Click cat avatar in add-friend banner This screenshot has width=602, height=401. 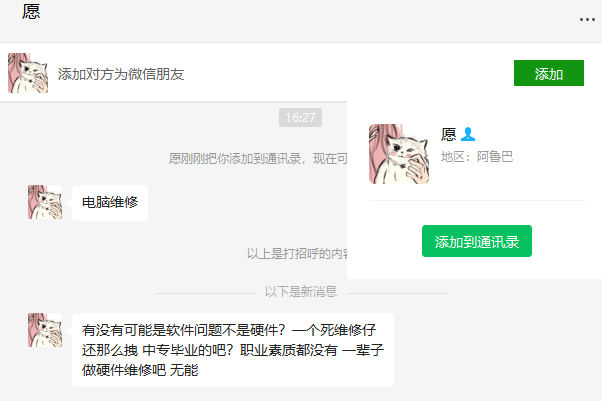click(28, 73)
